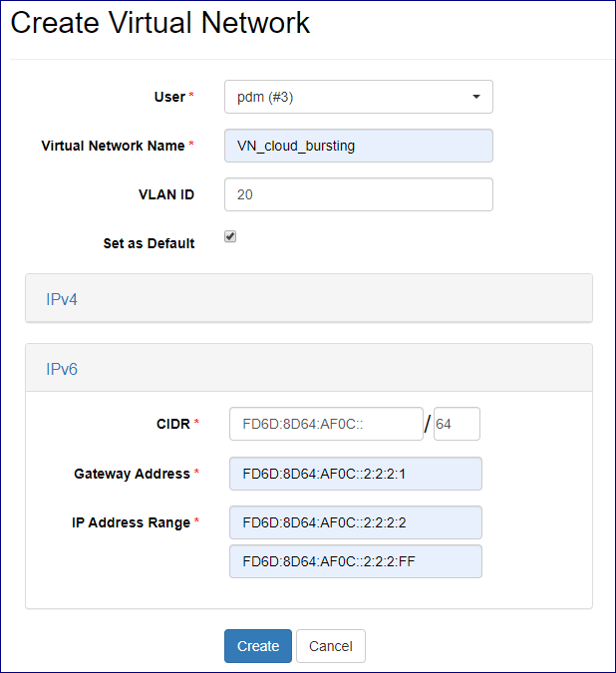Click the Gateway Address label
This screenshot has width=616, height=673.
coord(132,474)
